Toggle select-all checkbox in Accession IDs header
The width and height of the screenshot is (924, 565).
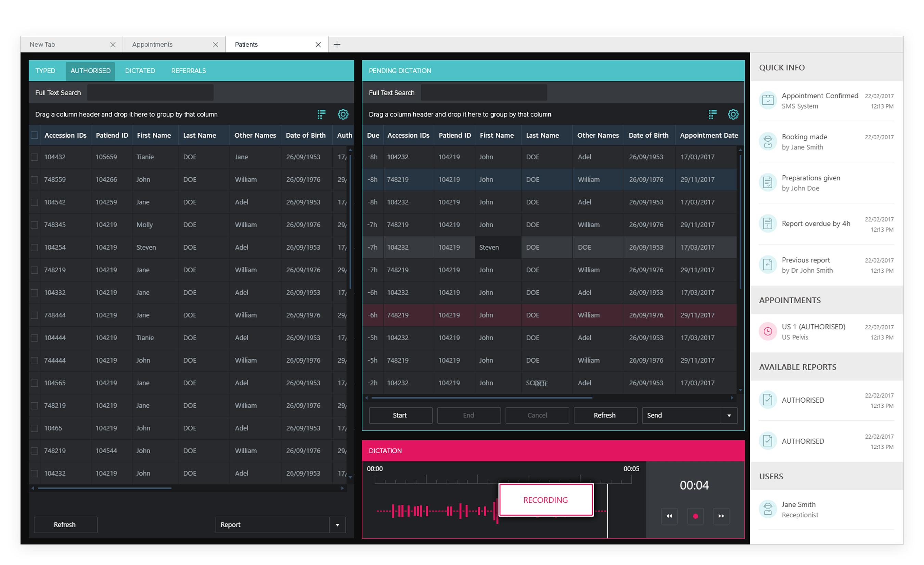coord(35,135)
